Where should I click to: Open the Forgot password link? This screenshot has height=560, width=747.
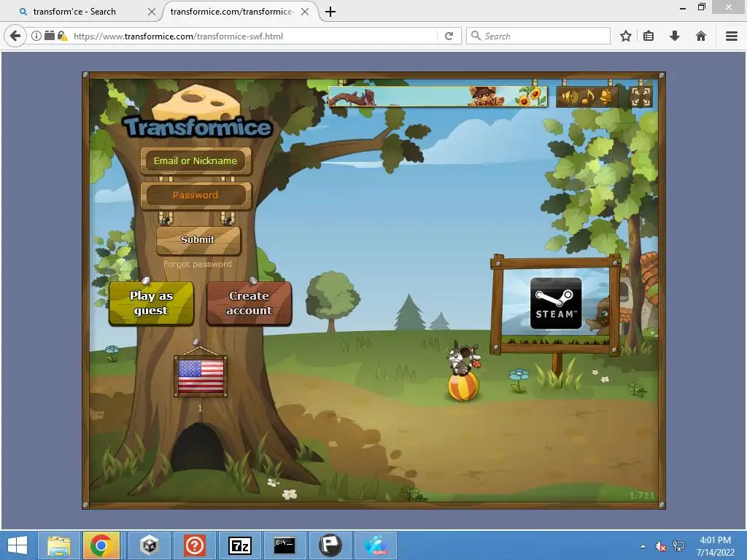pos(197,264)
